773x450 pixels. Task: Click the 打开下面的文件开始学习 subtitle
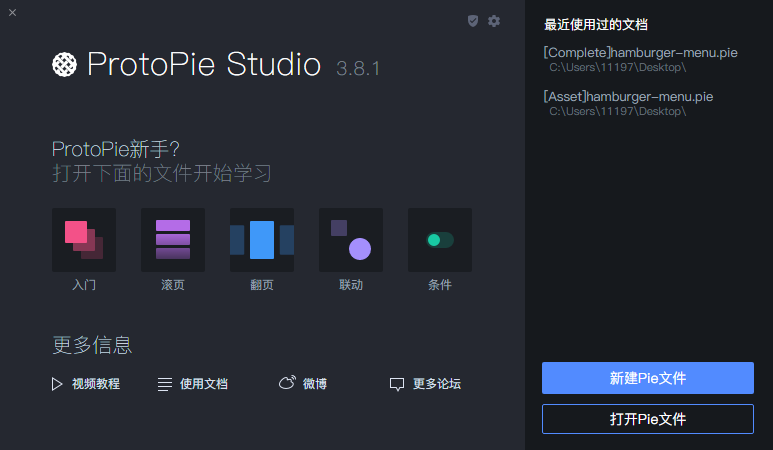162,173
